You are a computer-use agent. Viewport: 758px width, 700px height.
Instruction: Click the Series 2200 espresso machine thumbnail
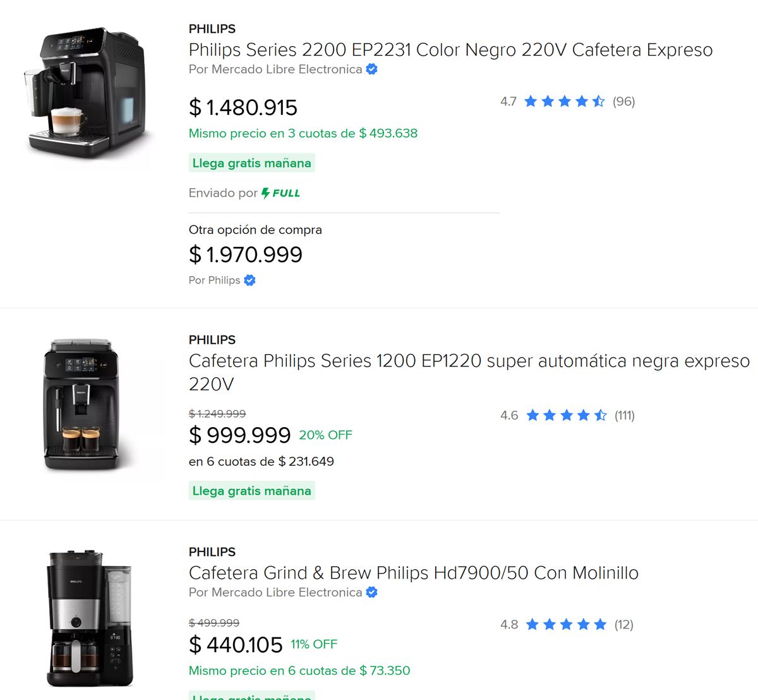point(88,92)
